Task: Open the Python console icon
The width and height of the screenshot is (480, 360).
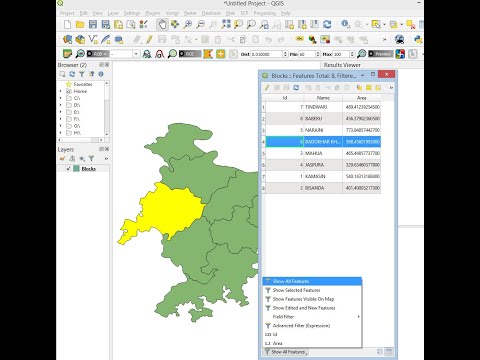Action: [418, 40]
